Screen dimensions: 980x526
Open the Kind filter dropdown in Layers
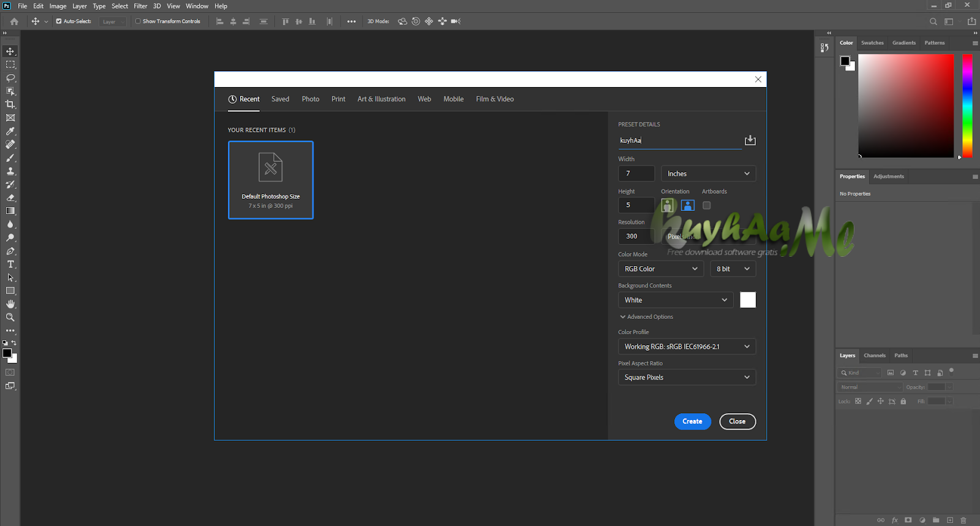click(860, 373)
